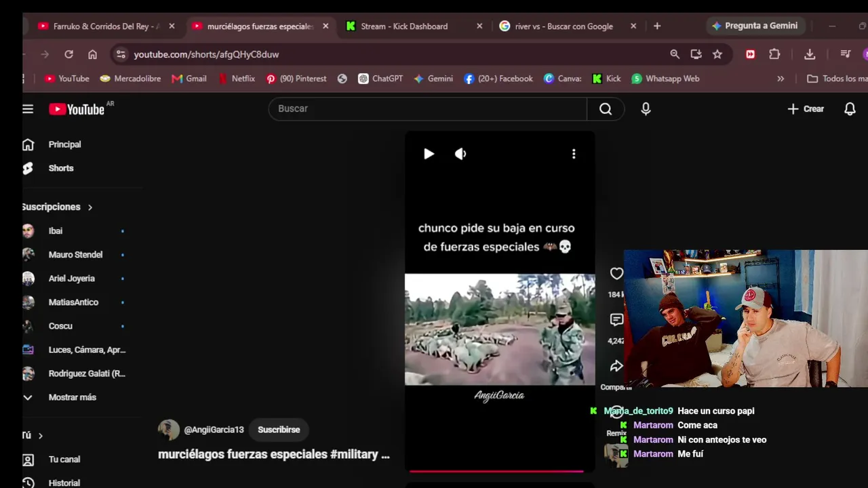This screenshot has height=488, width=868.
Task: Reload the current YouTube page
Action: click(x=68, y=54)
